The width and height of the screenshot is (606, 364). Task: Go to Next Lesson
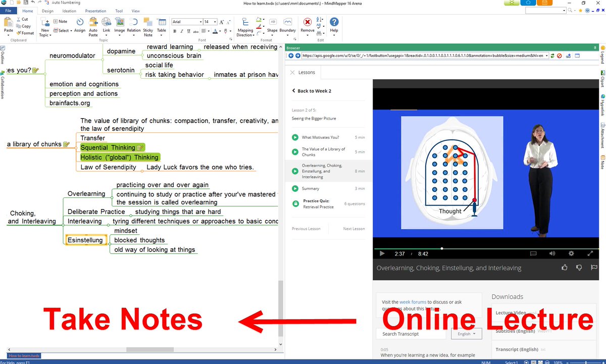coord(354,229)
